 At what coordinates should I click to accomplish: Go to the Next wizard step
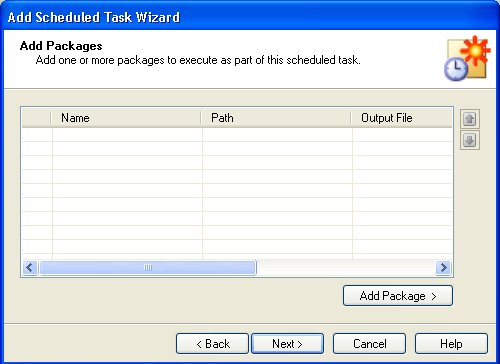[287, 344]
